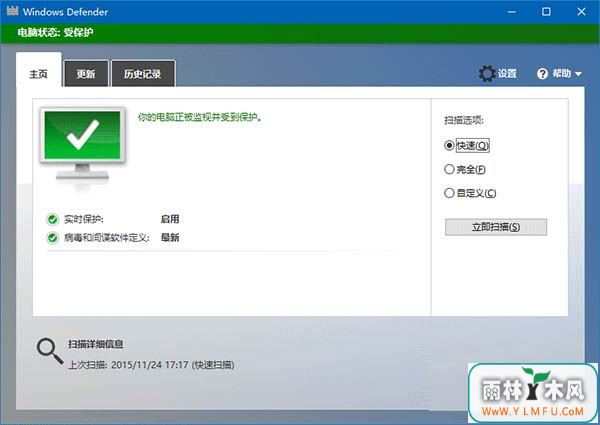Image resolution: width=600 pixels, height=425 pixels.
Task: Click the help question mark icon
Action: pos(542,74)
